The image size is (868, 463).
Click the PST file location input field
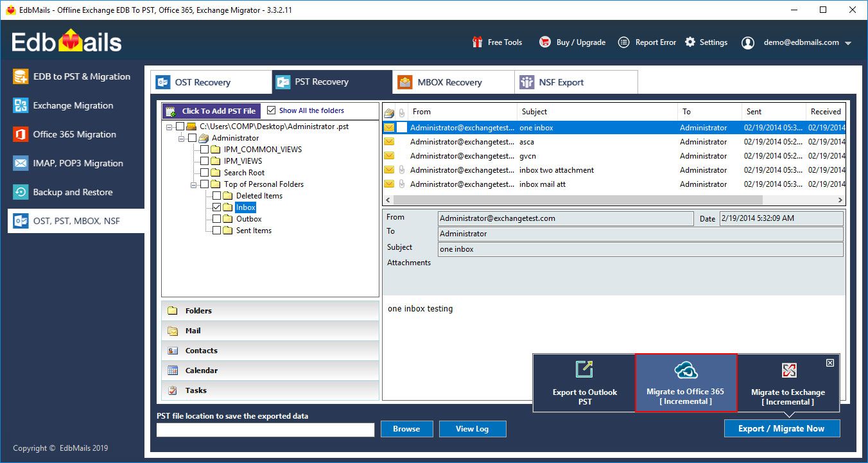tap(265, 430)
